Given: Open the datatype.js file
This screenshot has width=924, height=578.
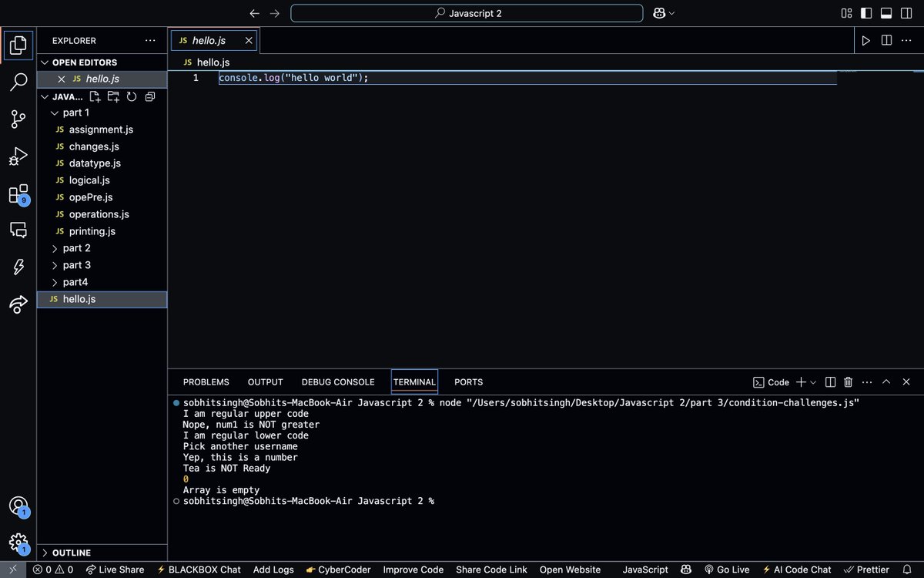Looking at the screenshot, I should click(x=102, y=163).
